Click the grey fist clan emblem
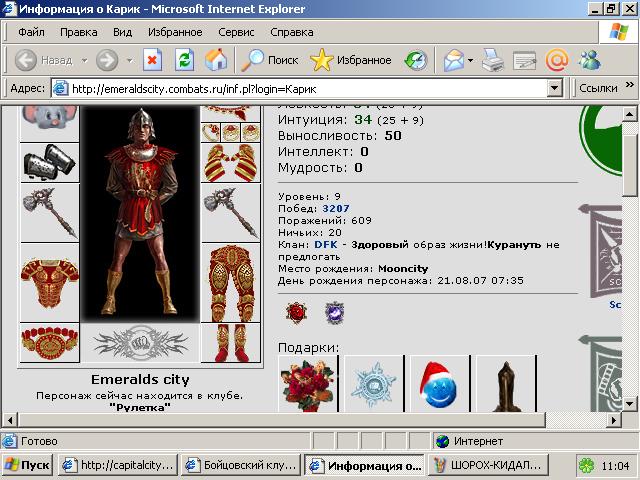The height and width of the screenshot is (480, 640). (x=140, y=343)
